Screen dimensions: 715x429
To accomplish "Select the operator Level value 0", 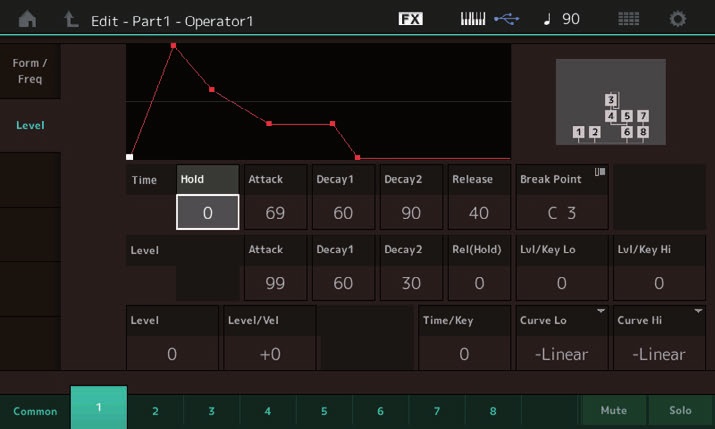I will [172, 354].
